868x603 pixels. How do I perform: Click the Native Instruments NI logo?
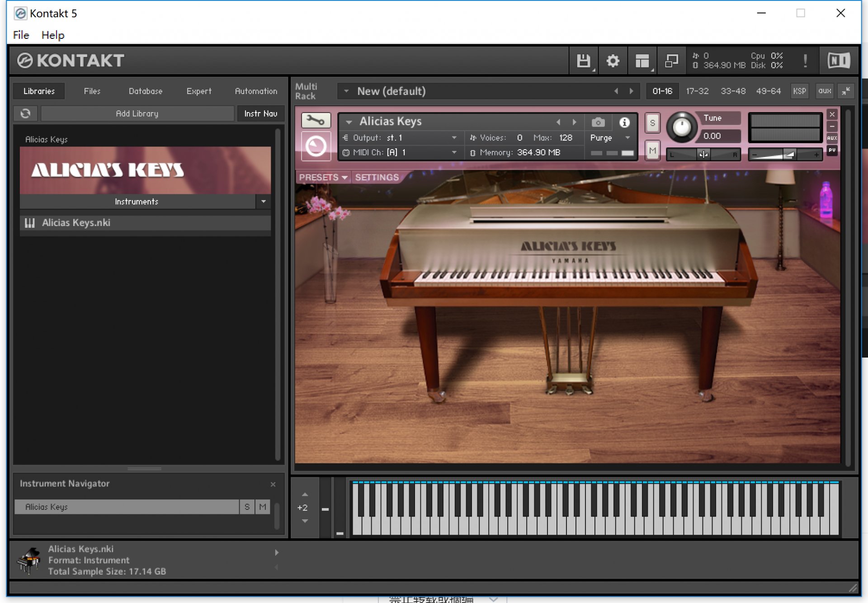(839, 60)
